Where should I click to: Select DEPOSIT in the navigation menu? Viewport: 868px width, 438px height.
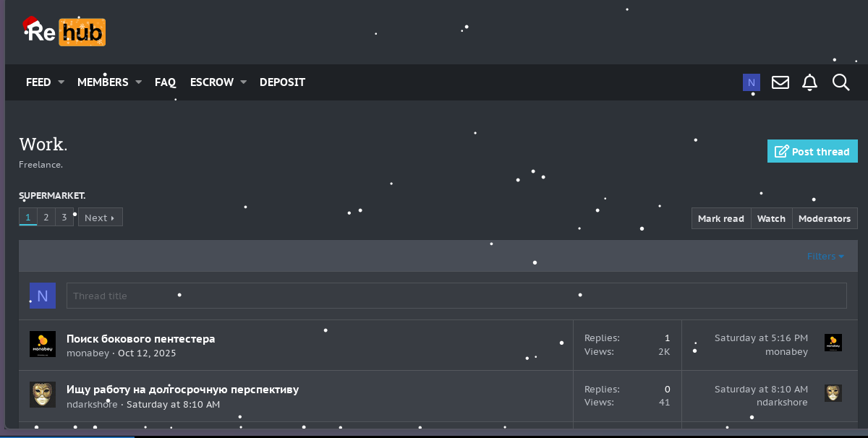click(282, 82)
